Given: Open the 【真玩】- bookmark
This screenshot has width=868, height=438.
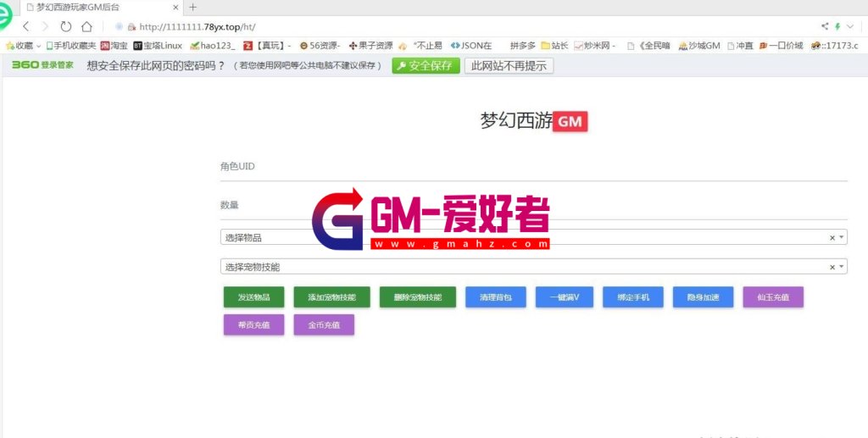Looking at the screenshot, I should coord(267,46).
